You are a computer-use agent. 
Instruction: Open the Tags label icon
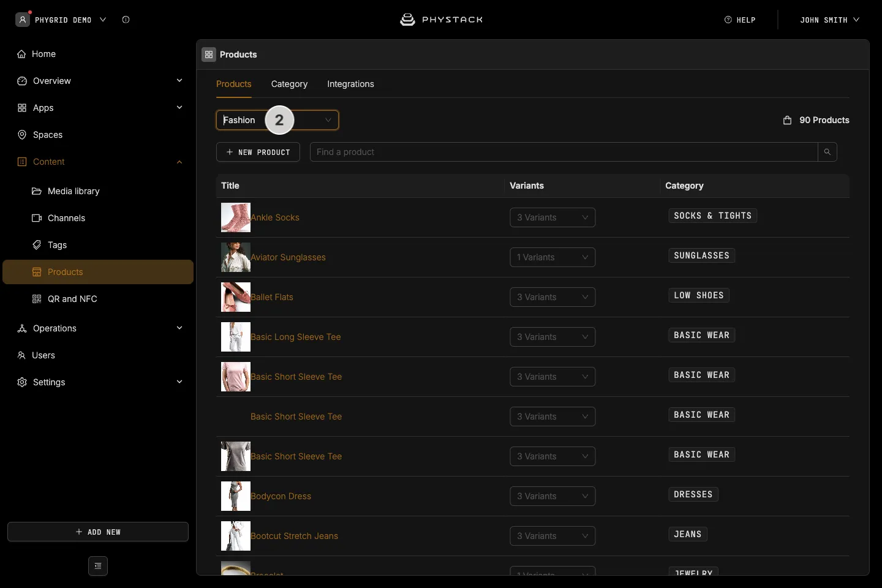(x=37, y=245)
